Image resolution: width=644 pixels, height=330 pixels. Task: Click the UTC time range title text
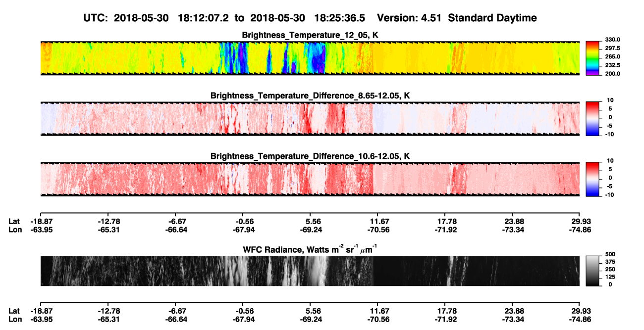coord(311,18)
